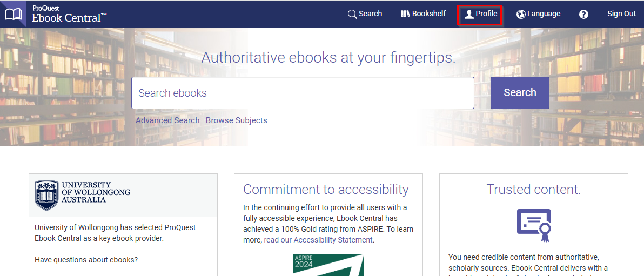Focus the Search ebooks input field

coord(303,93)
